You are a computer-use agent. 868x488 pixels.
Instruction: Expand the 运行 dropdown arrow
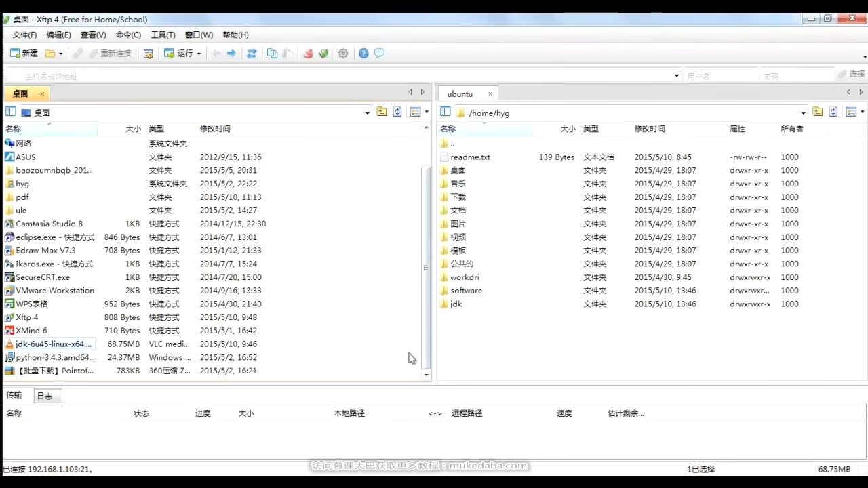[x=199, y=54]
